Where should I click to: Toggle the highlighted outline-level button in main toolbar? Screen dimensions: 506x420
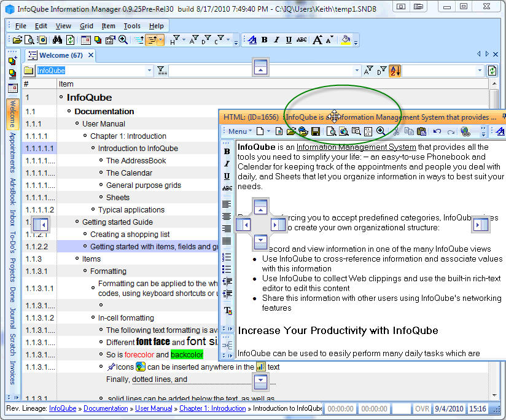pos(151,40)
